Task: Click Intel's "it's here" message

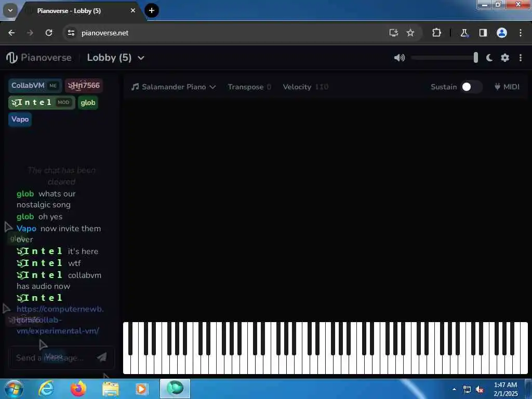Action: pyautogui.click(x=83, y=251)
